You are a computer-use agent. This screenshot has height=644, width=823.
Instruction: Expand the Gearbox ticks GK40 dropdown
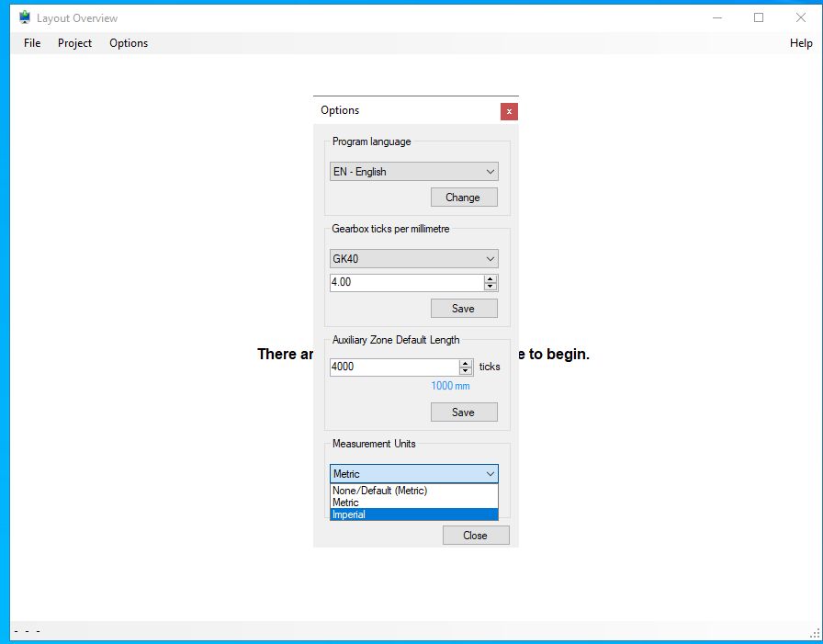pyautogui.click(x=412, y=258)
